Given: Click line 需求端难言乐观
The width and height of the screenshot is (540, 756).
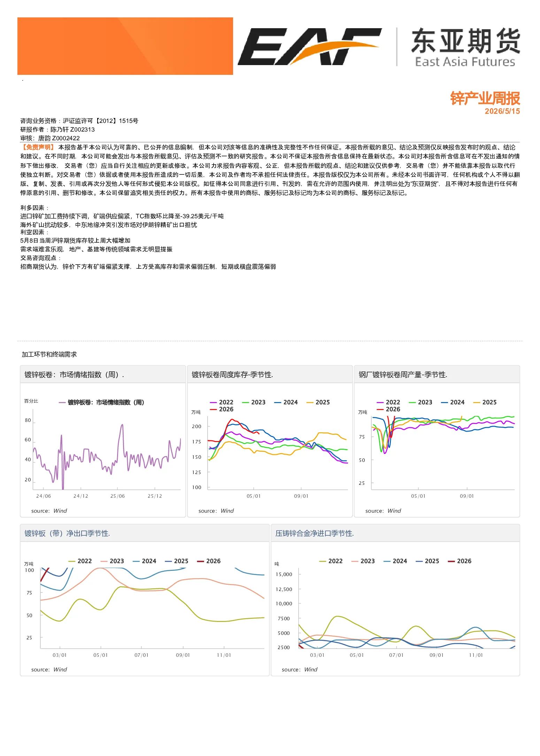Looking at the screenshot, I should coord(96,249).
